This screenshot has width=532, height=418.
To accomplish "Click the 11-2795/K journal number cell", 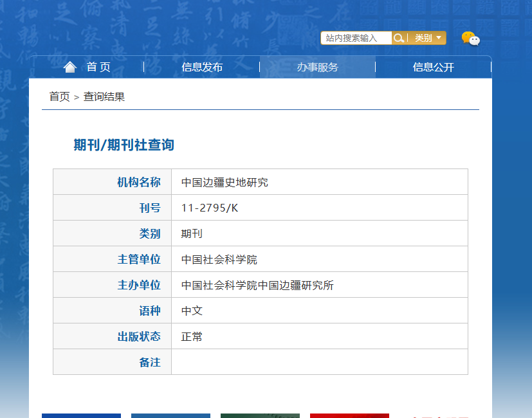I will click(320, 208).
